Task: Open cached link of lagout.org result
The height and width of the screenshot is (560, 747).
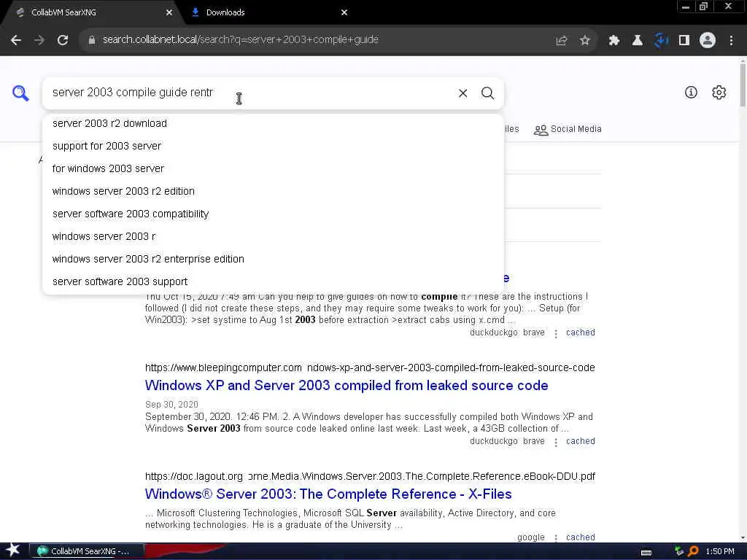Action: 580,537
